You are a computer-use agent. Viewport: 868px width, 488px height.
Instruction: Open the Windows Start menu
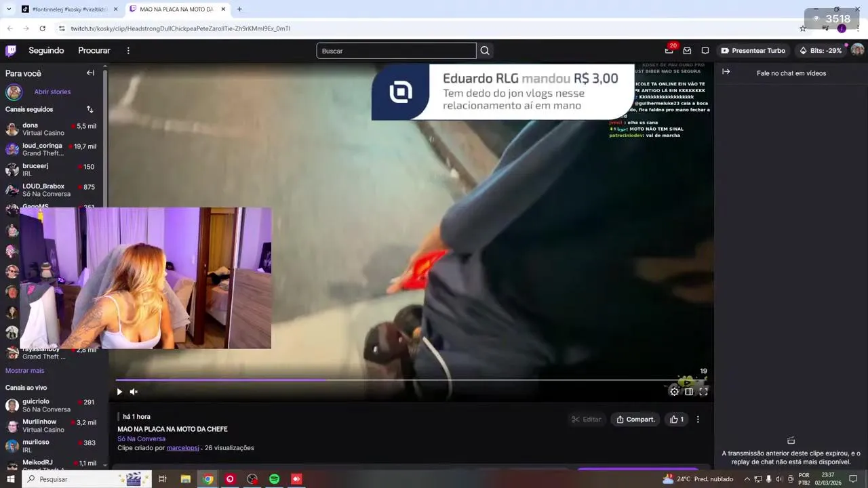point(10,479)
